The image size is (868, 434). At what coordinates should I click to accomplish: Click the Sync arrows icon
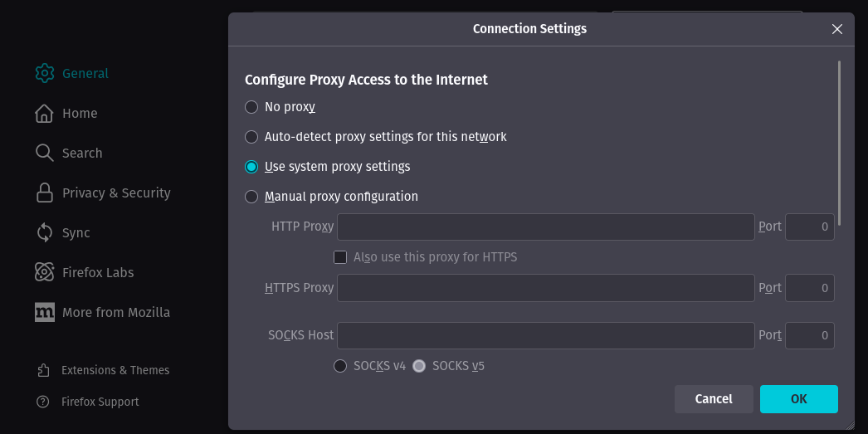(45, 232)
